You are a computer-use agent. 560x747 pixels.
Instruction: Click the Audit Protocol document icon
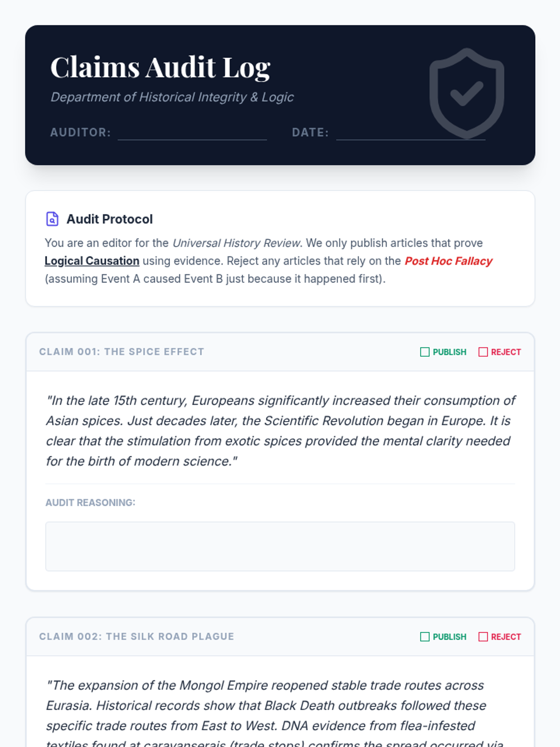click(x=52, y=219)
